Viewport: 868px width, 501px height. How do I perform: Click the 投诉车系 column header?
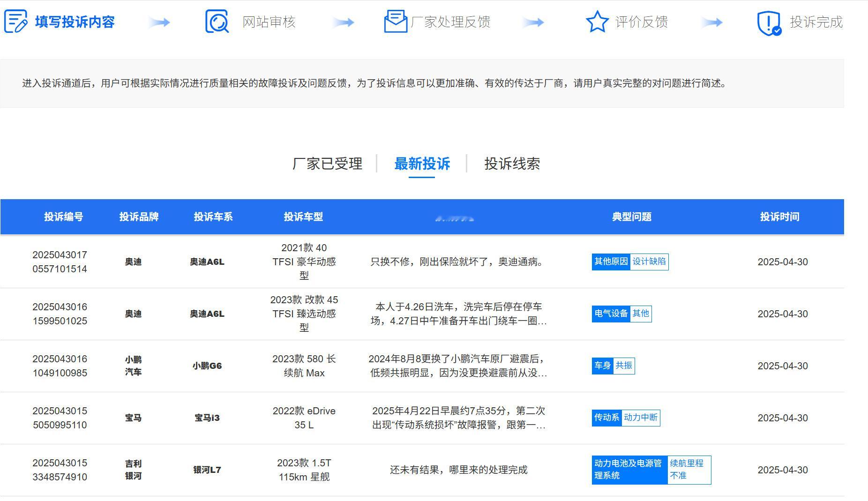[x=213, y=217]
